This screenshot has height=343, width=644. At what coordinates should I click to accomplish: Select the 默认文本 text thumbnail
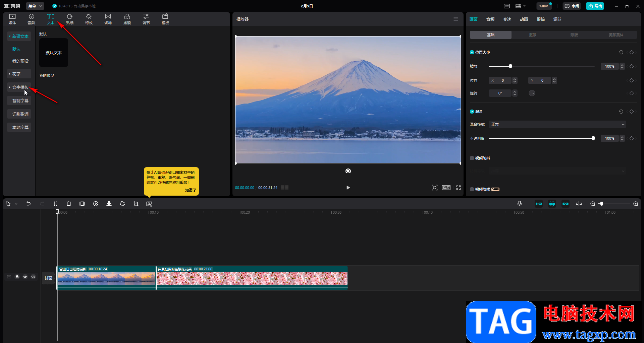54,53
